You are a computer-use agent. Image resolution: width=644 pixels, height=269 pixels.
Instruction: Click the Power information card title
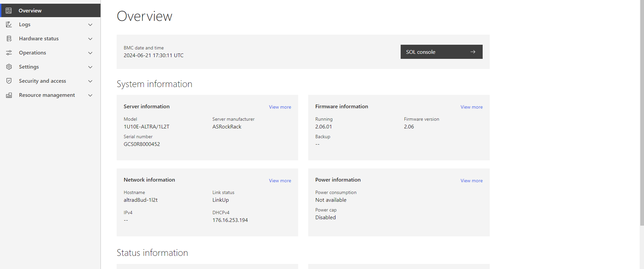(x=338, y=180)
